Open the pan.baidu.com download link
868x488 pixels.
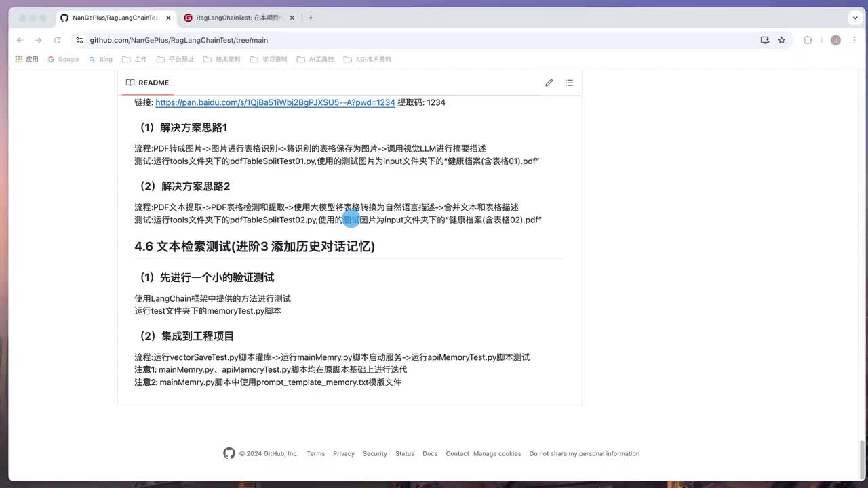coord(275,102)
